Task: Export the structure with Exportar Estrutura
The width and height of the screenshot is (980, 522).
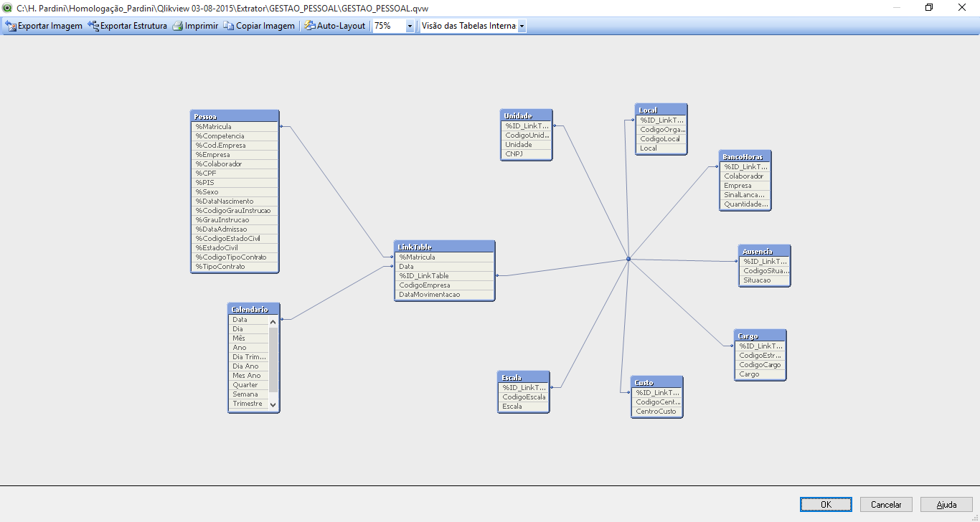Action: coord(128,26)
